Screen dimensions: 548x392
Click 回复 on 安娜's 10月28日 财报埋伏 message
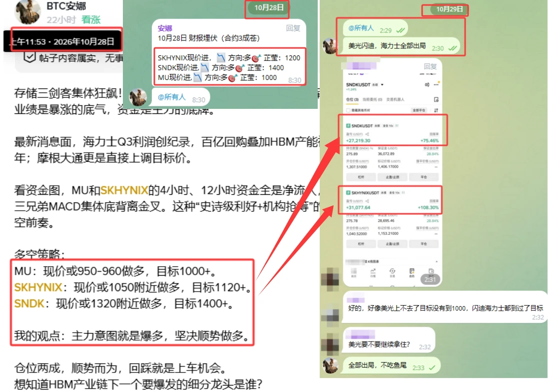pos(293,28)
